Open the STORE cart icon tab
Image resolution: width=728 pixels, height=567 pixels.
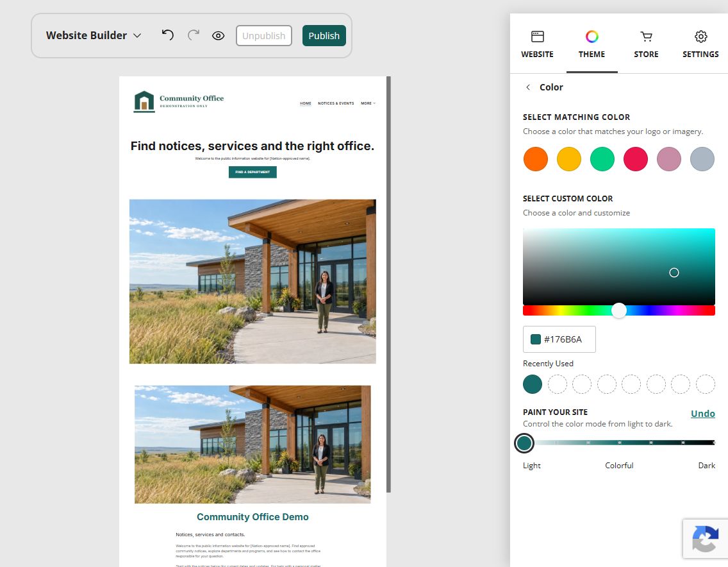[x=646, y=37]
